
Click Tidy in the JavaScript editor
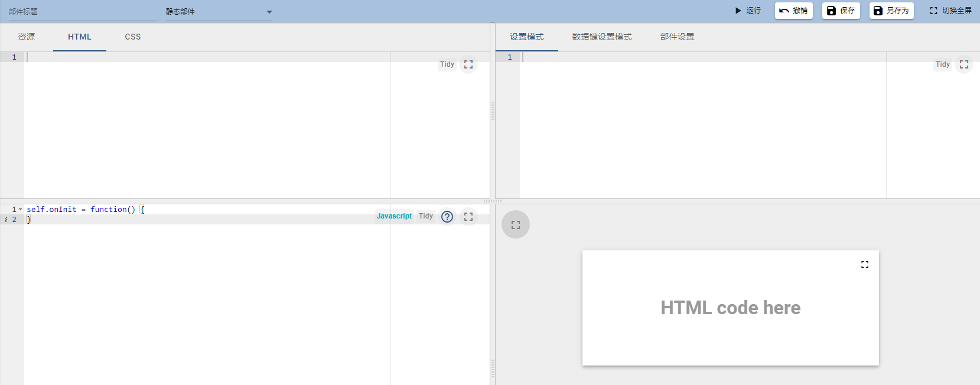point(426,216)
